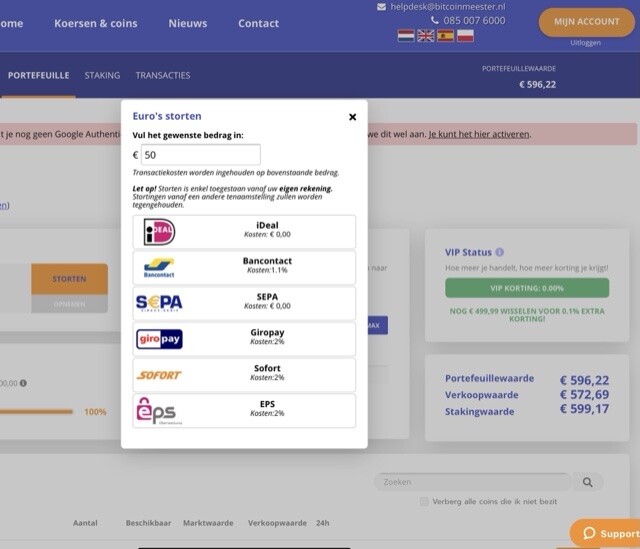
Task: Click the 24h column header
Action: coord(322,523)
